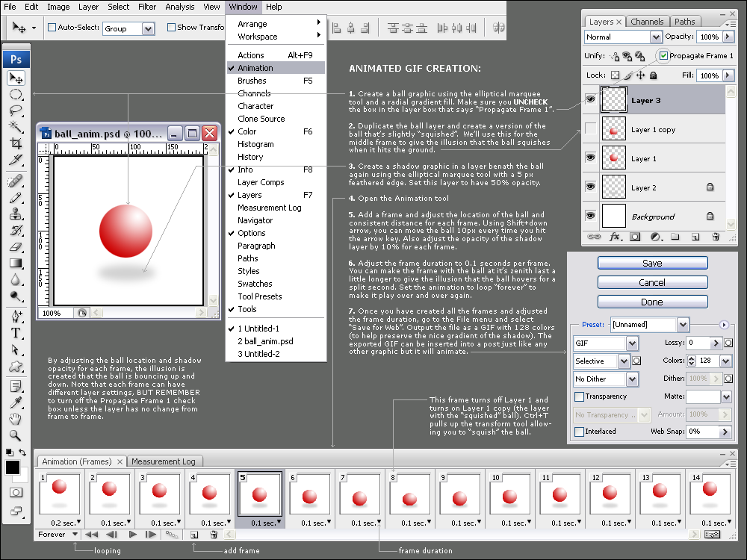Select the Magic Wand tool
747x560 pixels.
16,127
